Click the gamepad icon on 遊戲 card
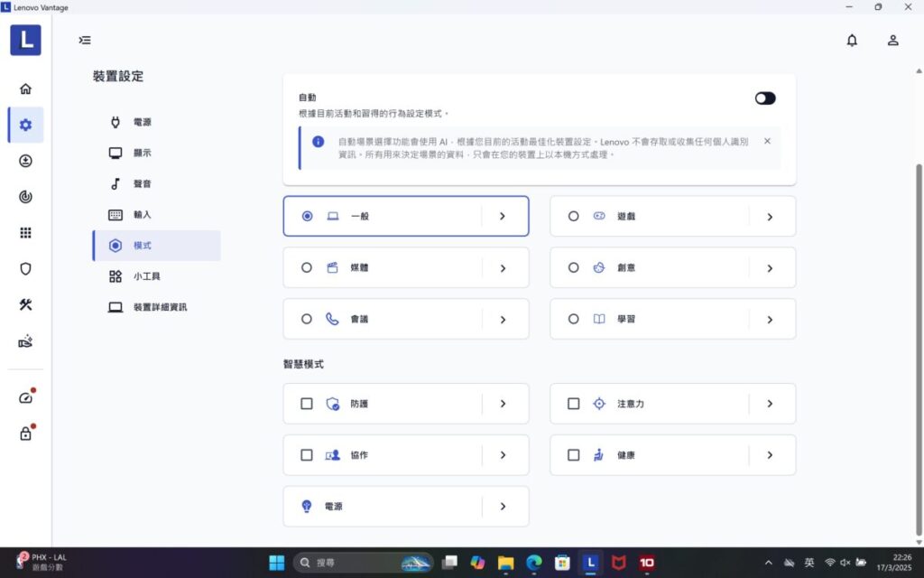The width and height of the screenshot is (924, 578). (599, 216)
